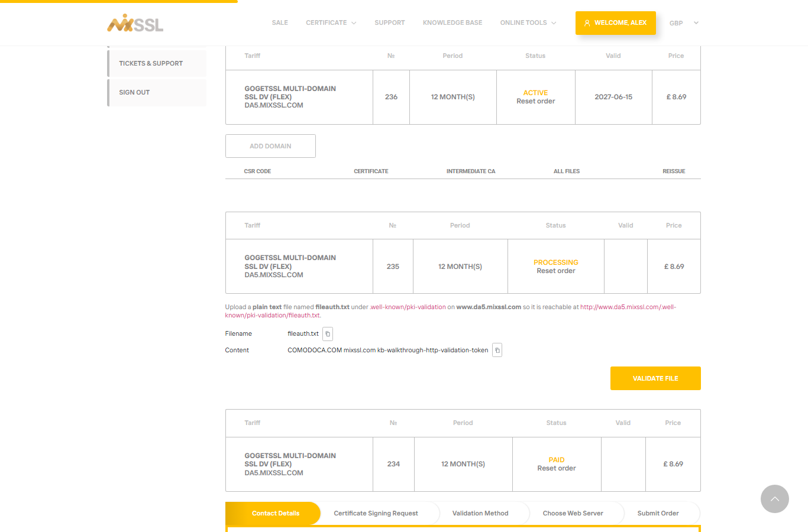
Task: Open the GBP currency selector
Action: tap(684, 23)
